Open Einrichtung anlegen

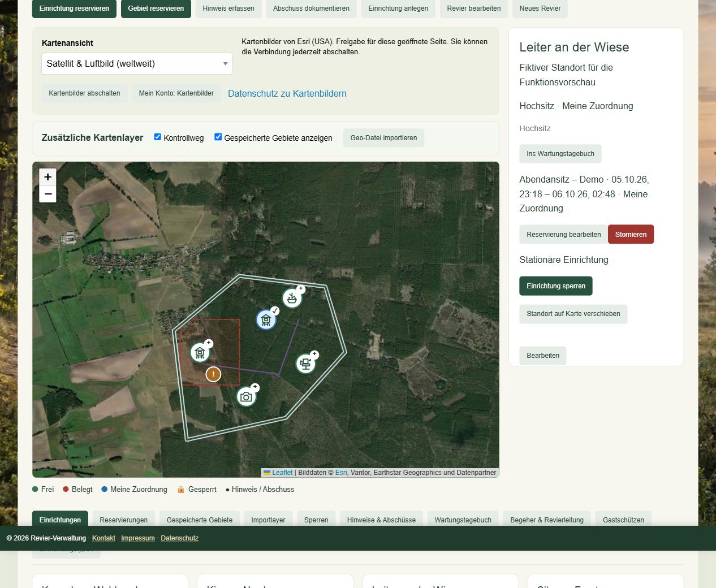(x=398, y=8)
